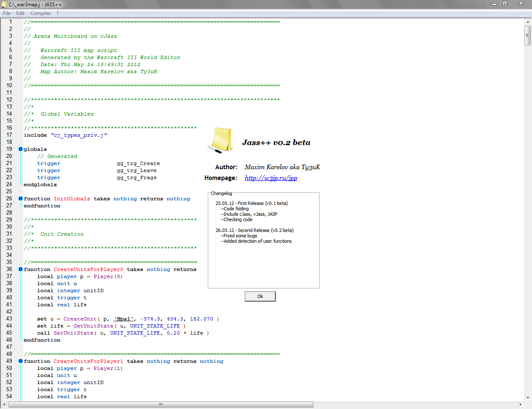Click comment "Arena Multiboard on cJass"
532x409 pixels.
tap(75, 36)
